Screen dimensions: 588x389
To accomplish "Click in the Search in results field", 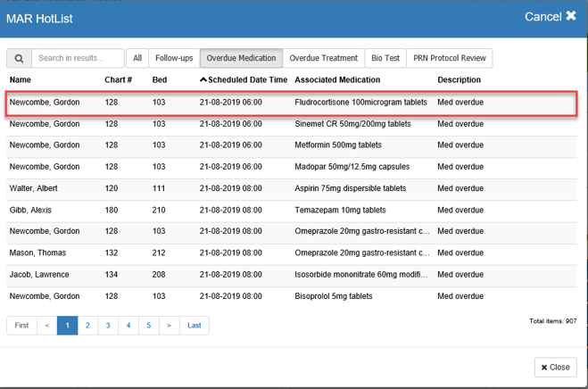I will [78, 59].
